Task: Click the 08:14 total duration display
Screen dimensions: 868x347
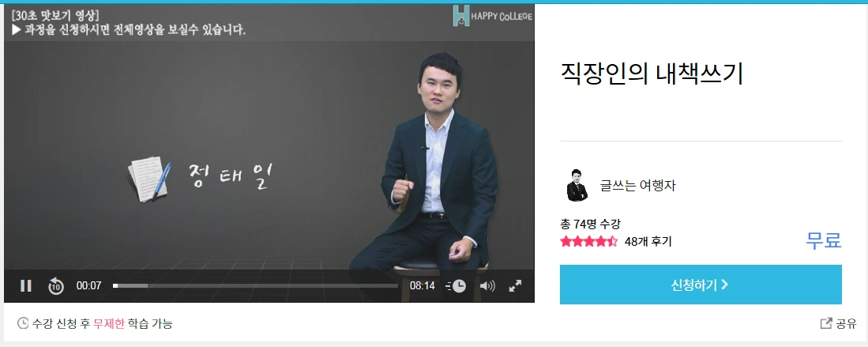Action: coord(423,286)
